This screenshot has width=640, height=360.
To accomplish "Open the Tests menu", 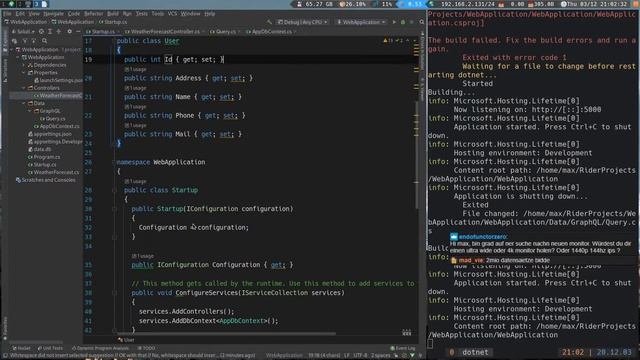I will click(142, 14).
